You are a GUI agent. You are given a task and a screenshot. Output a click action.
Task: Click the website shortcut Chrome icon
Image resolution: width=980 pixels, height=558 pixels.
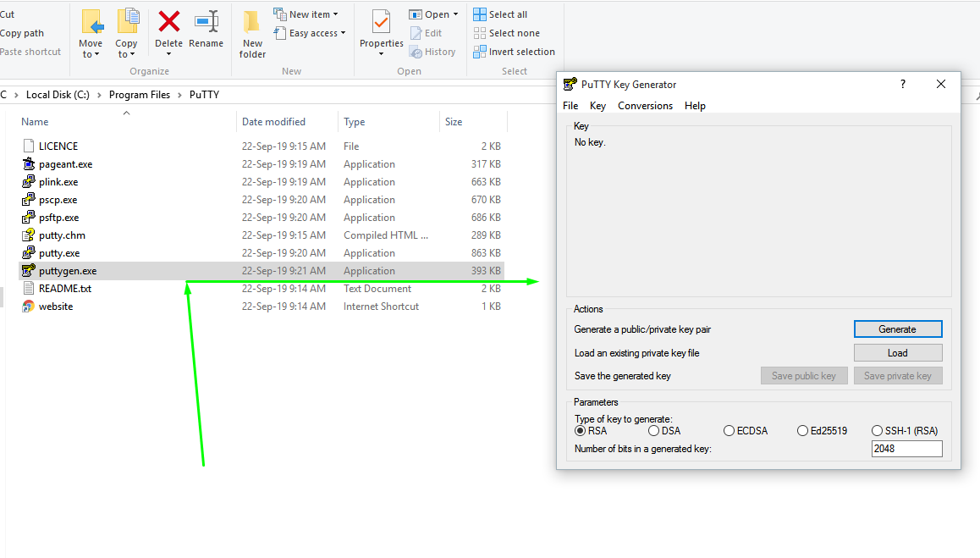tap(28, 307)
